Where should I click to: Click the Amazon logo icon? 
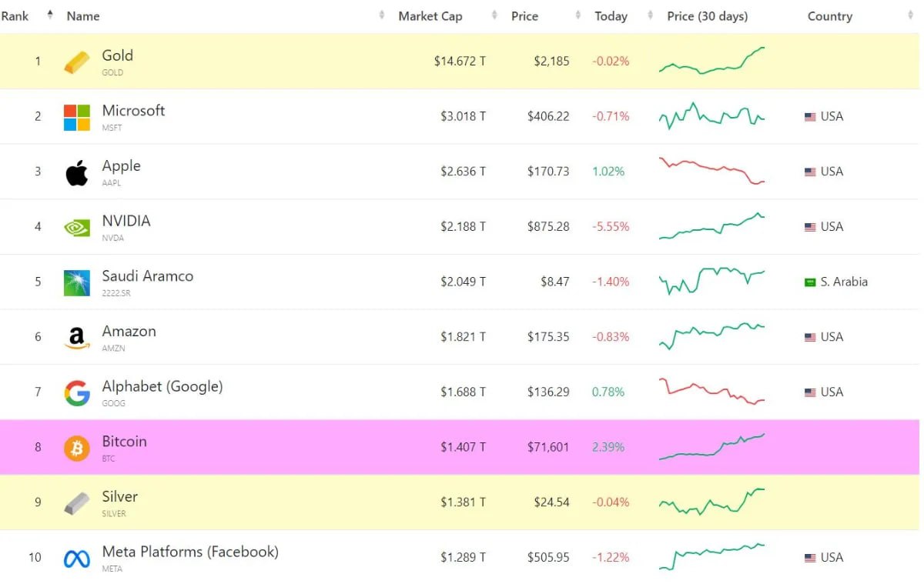[x=76, y=338]
